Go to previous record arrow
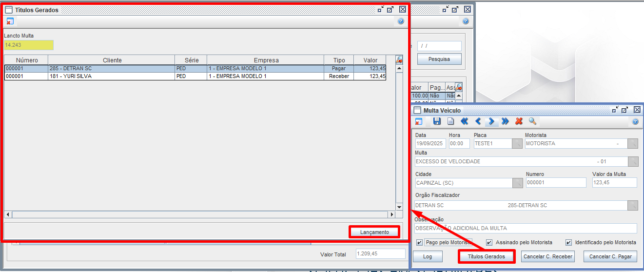This screenshot has height=272, width=644. pyautogui.click(x=478, y=121)
